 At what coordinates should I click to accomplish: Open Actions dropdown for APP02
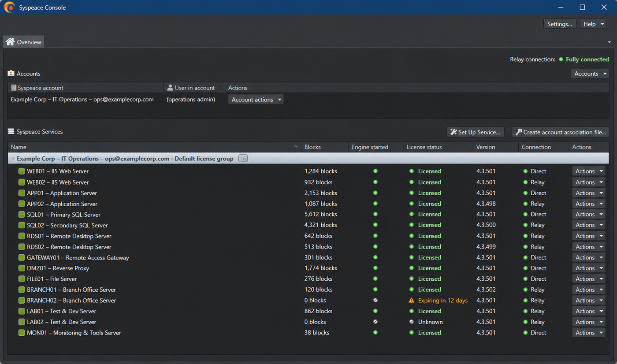(x=588, y=204)
